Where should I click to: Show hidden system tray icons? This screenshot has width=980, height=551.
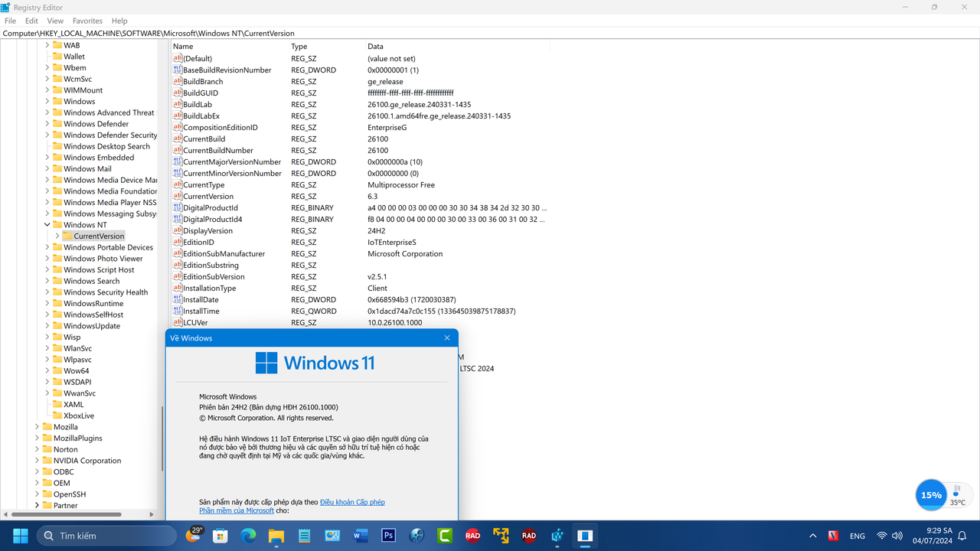click(x=812, y=536)
